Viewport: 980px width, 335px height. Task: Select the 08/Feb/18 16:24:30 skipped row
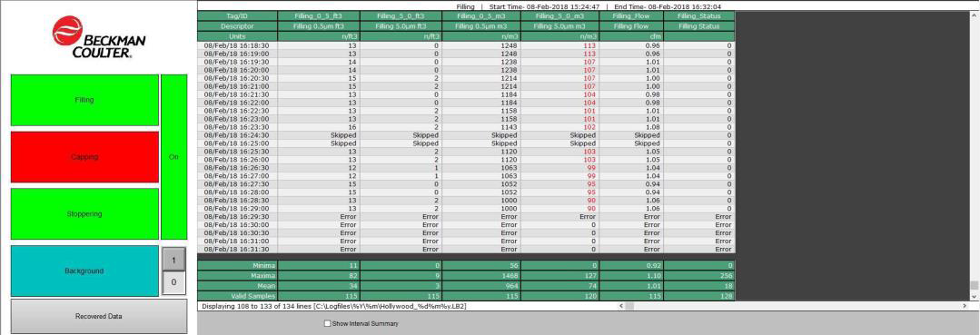[x=466, y=135]
